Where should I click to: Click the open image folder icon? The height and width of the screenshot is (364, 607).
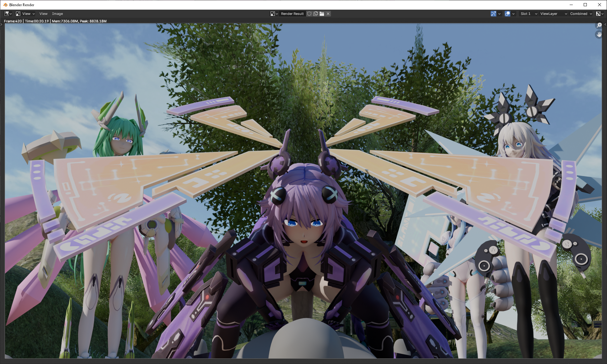coord(322,14)
